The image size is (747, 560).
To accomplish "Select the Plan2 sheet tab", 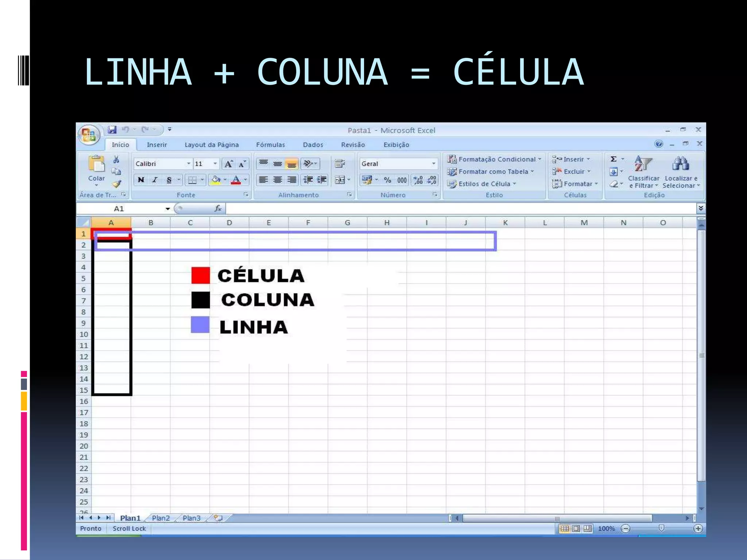I will [x=160, y=518].
